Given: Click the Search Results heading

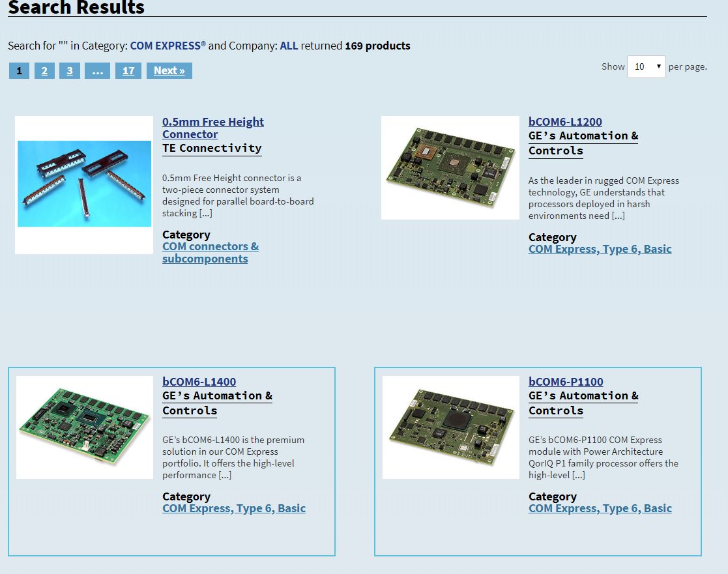Looking at the screenshot, I should click(x=76, y=7).
